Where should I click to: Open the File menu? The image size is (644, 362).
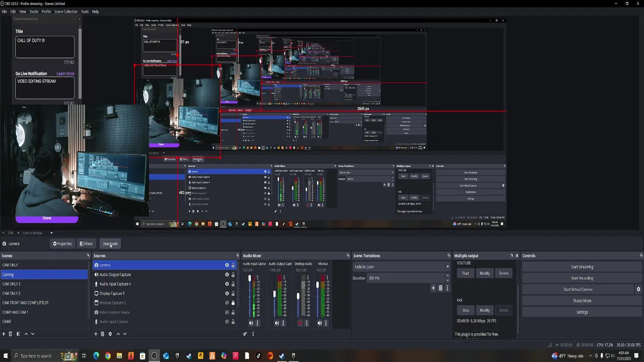(4, 12)
